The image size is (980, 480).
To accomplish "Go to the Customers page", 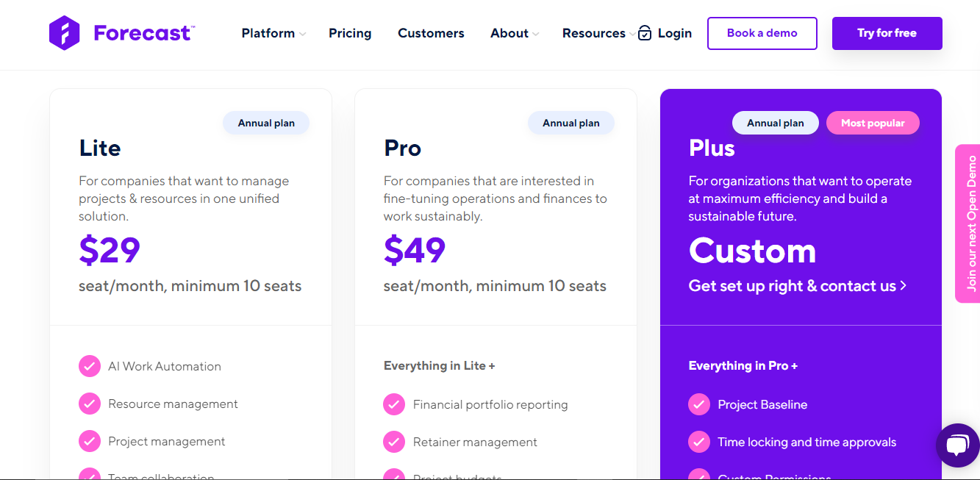I will [431, 33].
